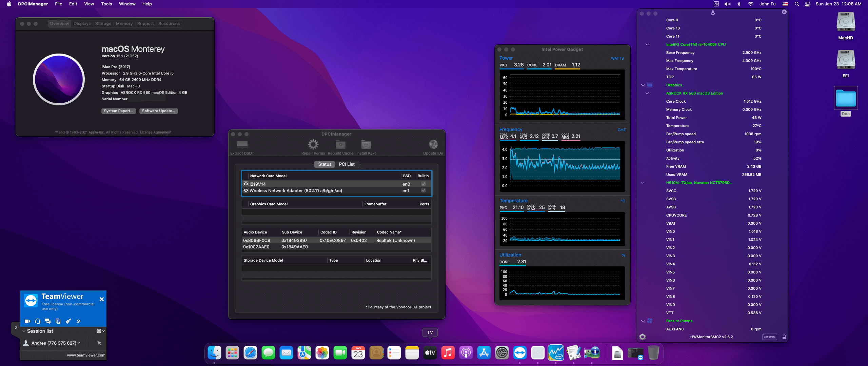Collapse TeamViewer panel with side arrow
868x366 pixels.
click(16, 327)
